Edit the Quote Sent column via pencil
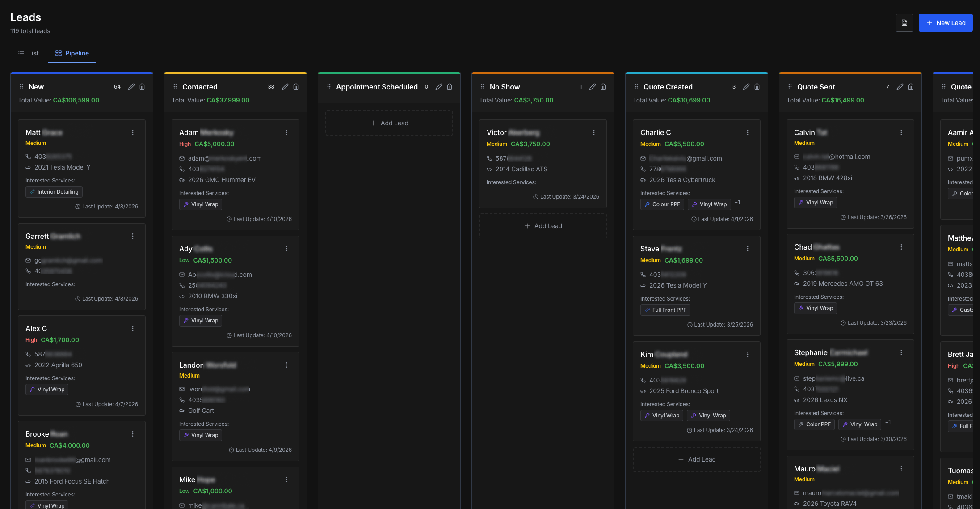This screenshot has height=509, width=980. 900,87
